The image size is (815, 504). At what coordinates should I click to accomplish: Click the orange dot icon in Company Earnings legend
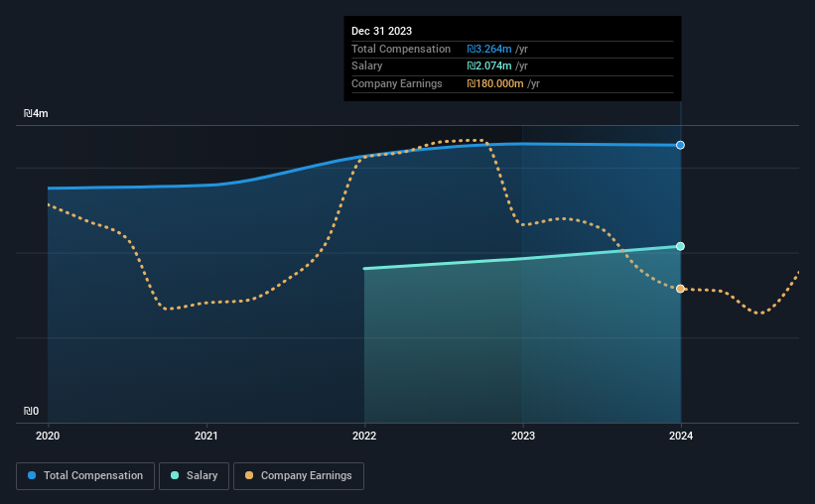click(249, 475)
